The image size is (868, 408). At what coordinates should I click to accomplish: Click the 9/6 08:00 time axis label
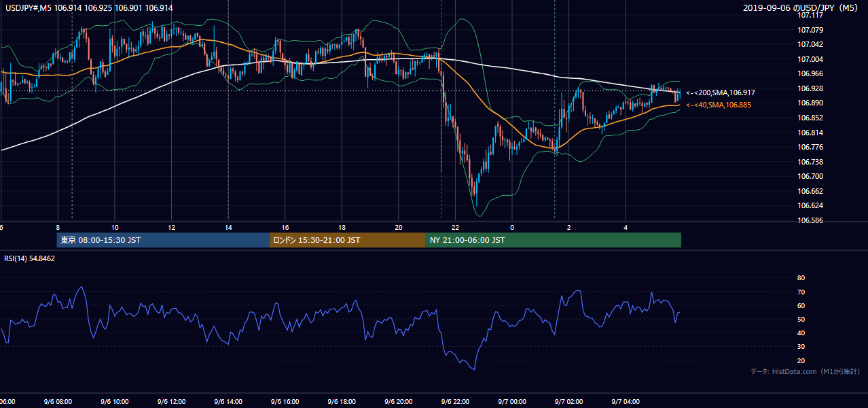coord(58,402)
